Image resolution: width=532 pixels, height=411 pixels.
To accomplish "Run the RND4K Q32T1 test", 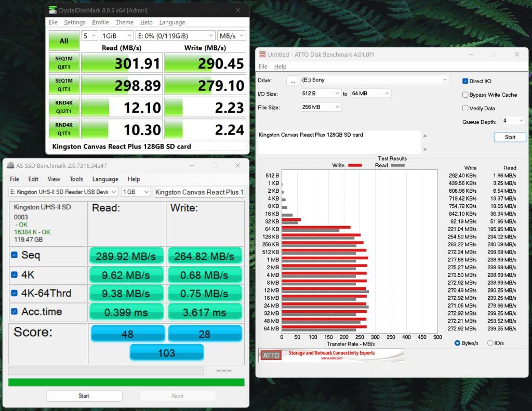I will point(64,107).
